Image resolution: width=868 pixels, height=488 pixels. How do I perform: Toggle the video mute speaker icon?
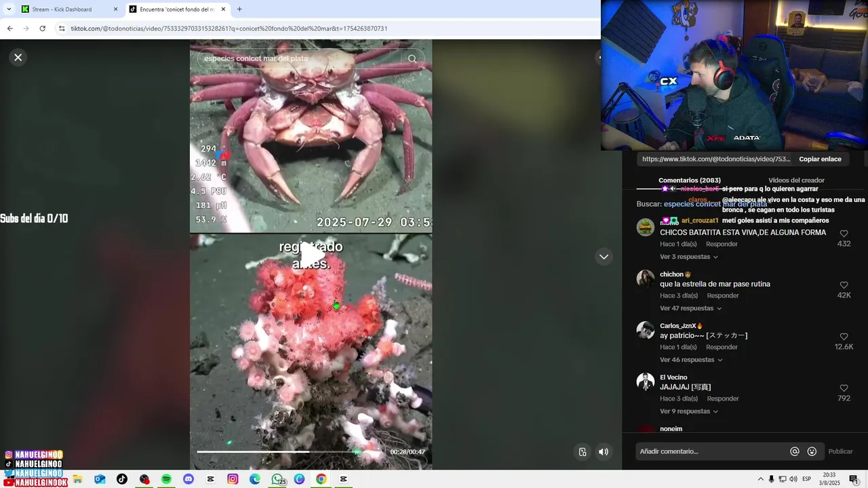coord(604,452)
